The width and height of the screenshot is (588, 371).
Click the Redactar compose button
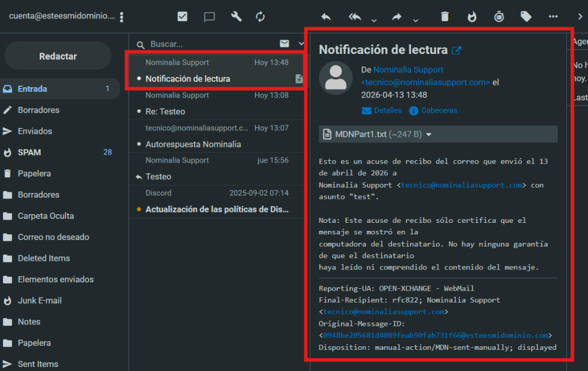tap(57, 56)
